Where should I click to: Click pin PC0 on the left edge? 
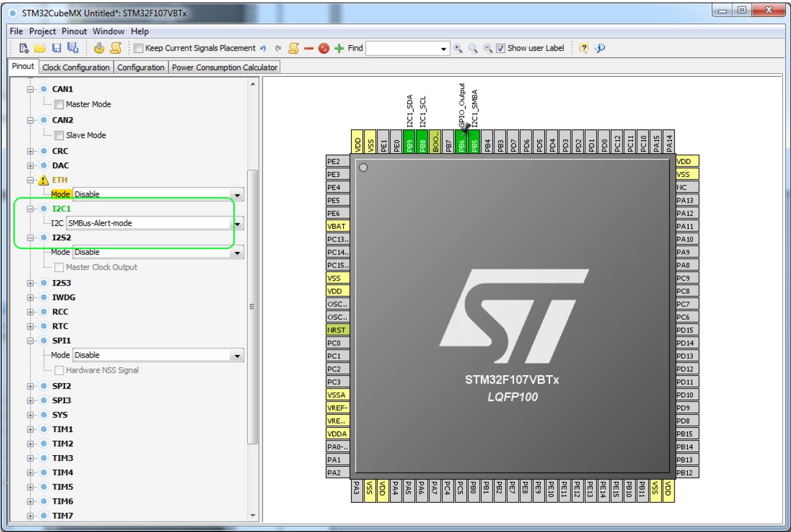click(x=338, y=343)
